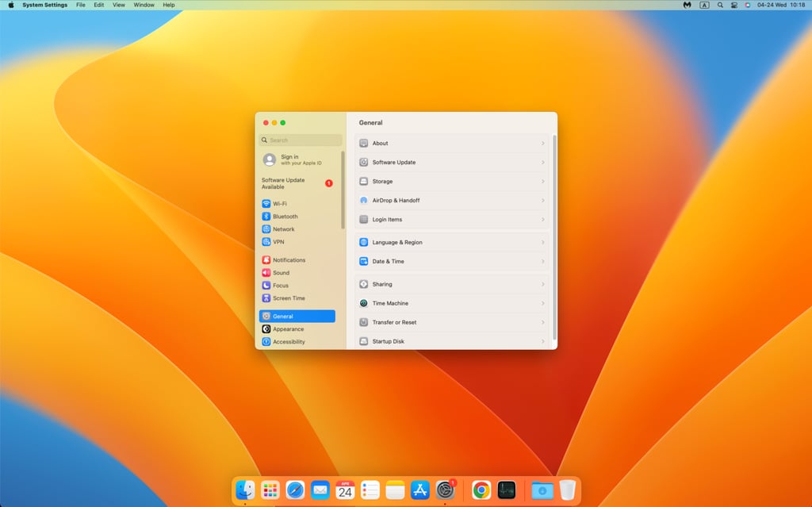Click the Startup Disk icon
The image size is (812, 507).
[363, 341]
